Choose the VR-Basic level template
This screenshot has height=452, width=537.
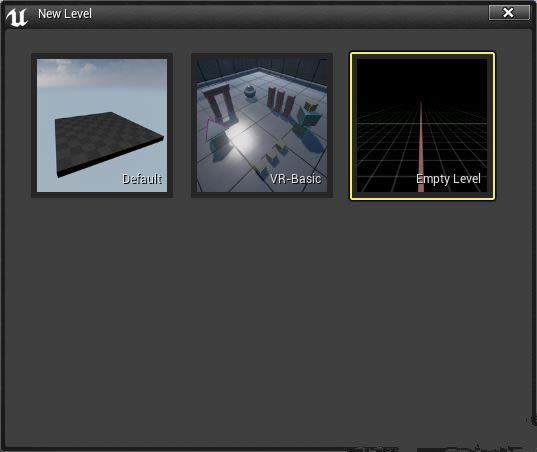click(x=262, y=125)
